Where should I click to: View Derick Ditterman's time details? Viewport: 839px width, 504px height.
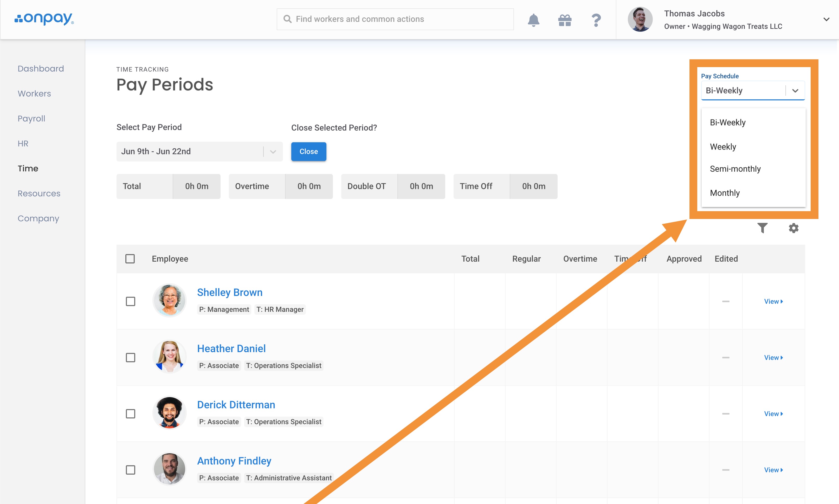pyautogui.click(x=773, y=414)
